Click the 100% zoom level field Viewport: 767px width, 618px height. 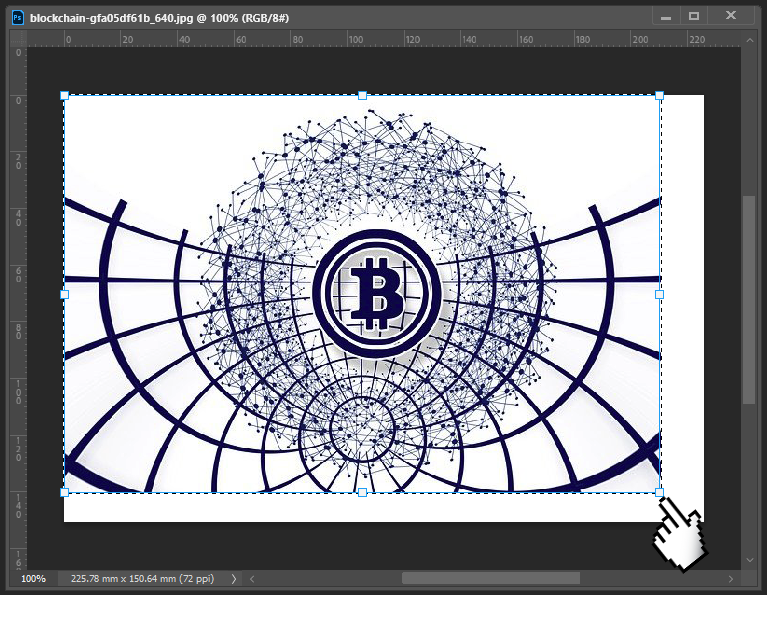point(33,578)
